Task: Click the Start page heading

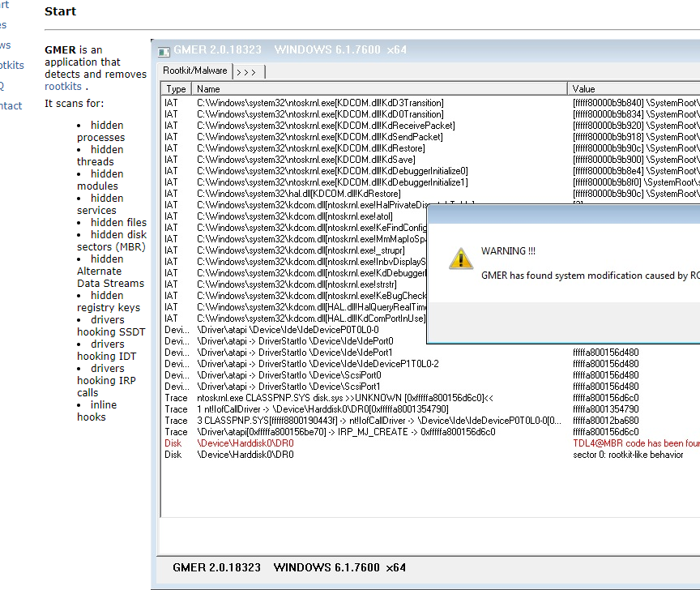Action: coord(60,11)
